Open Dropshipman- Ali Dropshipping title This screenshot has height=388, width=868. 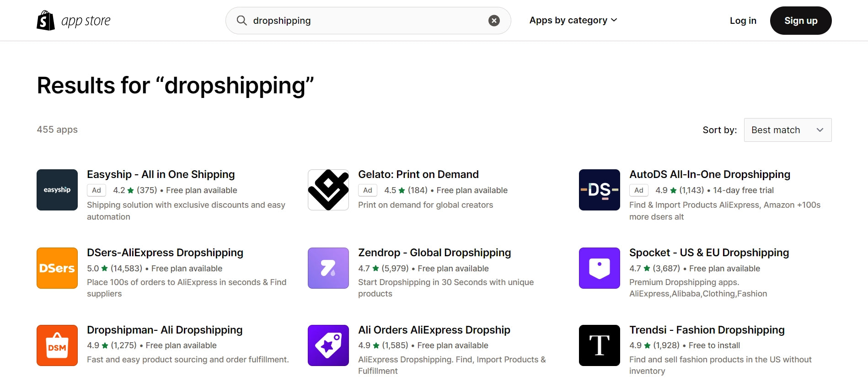(165, 330)
